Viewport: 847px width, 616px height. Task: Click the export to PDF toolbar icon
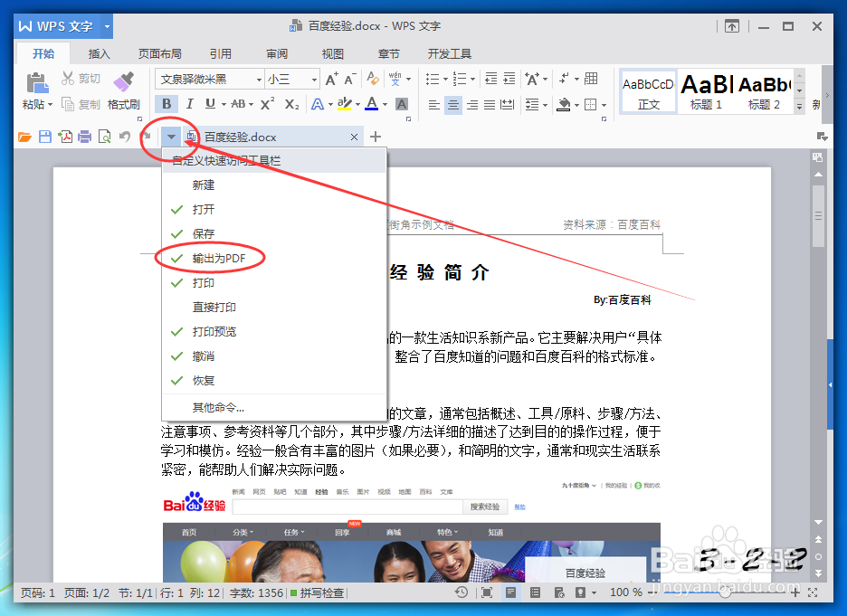tap(65, 137)
